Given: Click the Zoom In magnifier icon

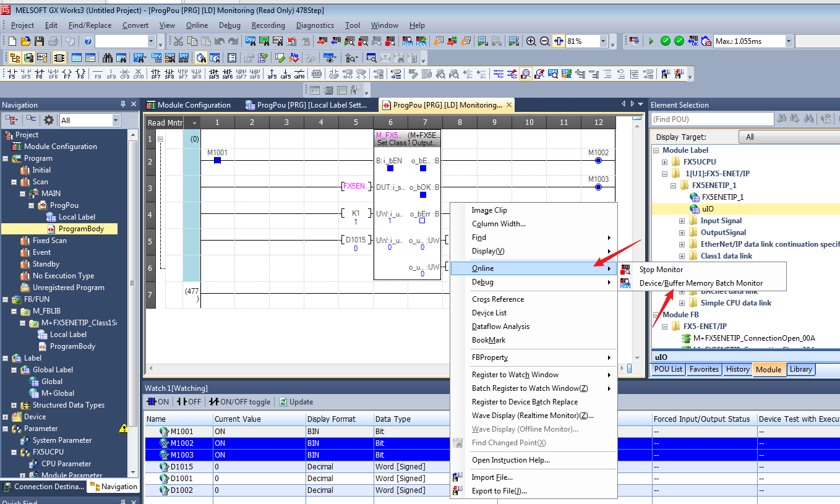Looking at the screenshot, I should pyautogui.click(x=531, y=41).
